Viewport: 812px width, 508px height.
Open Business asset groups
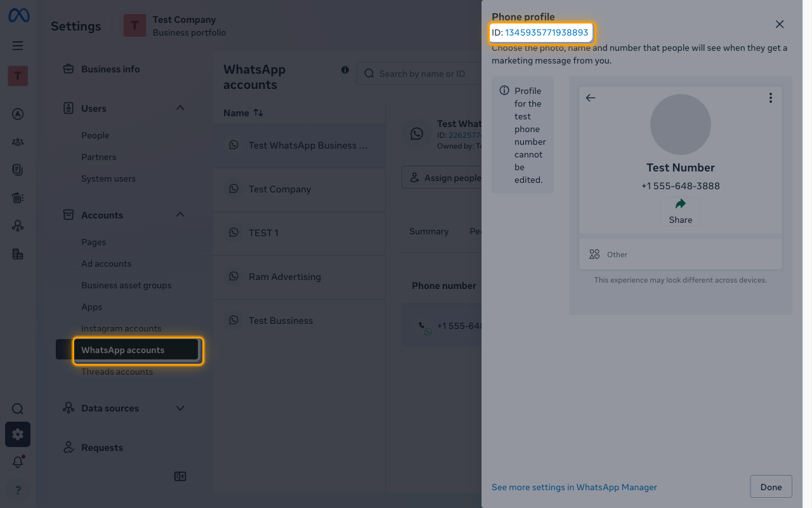click(x=126, y=285)
